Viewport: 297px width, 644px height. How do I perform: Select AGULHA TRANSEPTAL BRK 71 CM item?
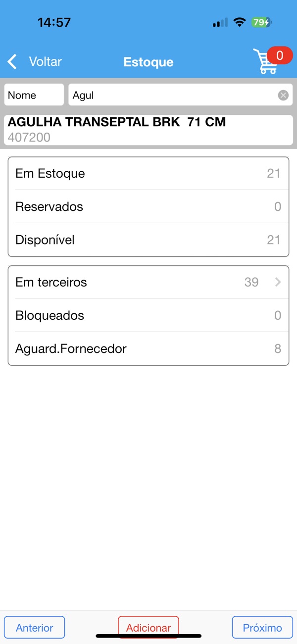[x=148, y=130]
